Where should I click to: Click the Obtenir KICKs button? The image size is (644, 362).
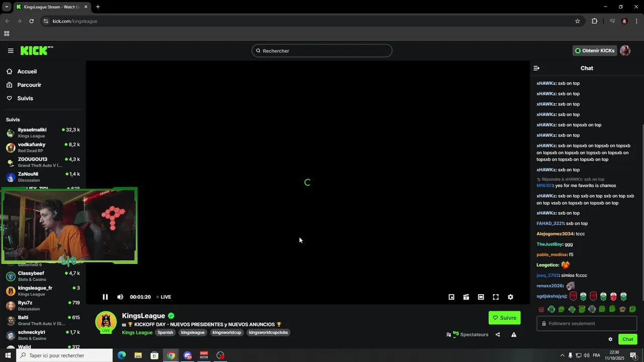tap(595, 51)
